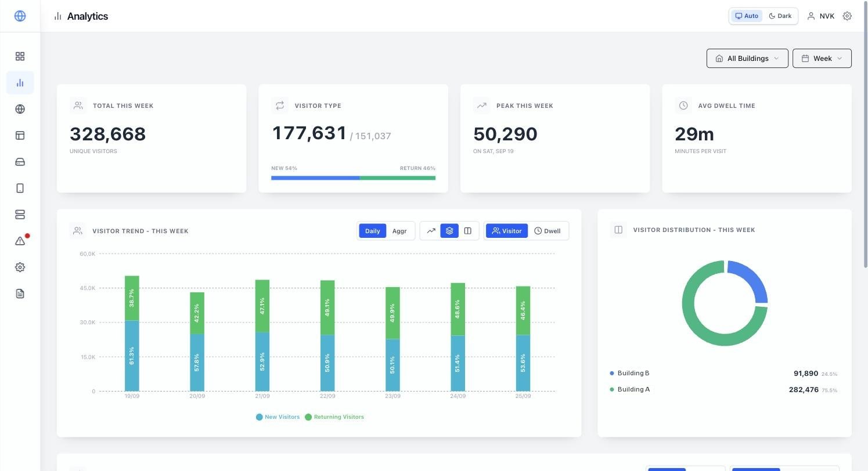Viewport: 868px width, 471px height.
Task: Open the All Buildings dropdown
Action: tap(747, 58)
